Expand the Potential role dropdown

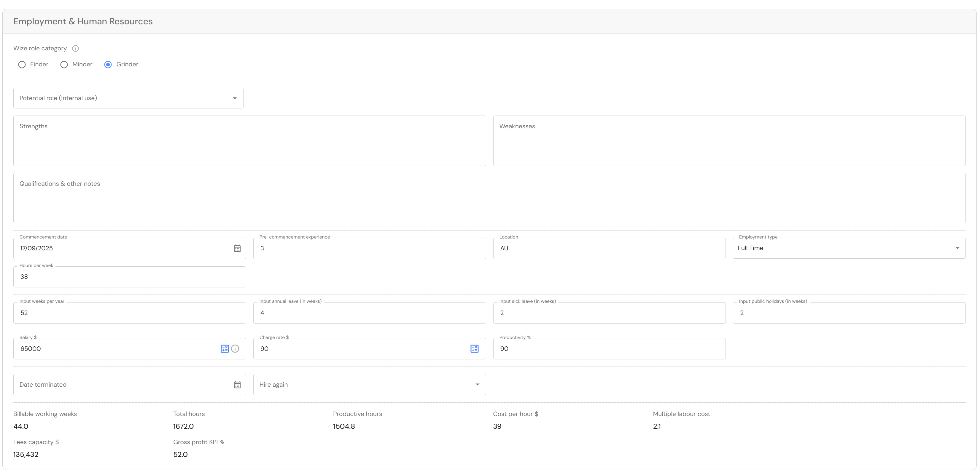pos(128,98)
